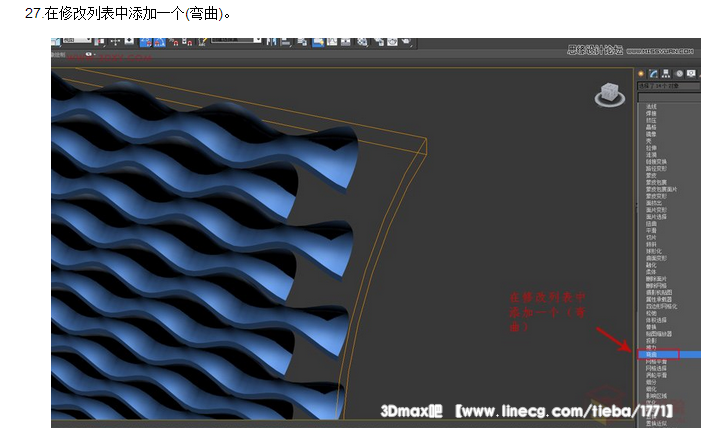Open the Curve Editor icon

[332, 42]
